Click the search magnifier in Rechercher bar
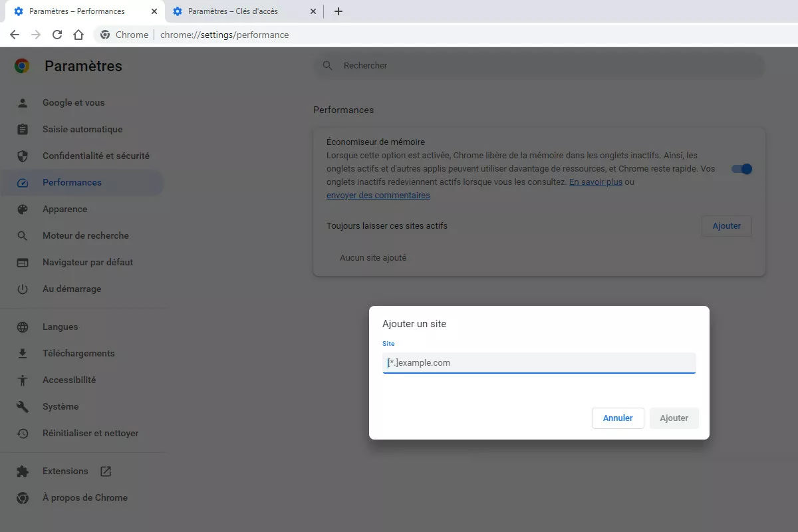This screenshot has height=532, width=798. click(x=327, y=65)
